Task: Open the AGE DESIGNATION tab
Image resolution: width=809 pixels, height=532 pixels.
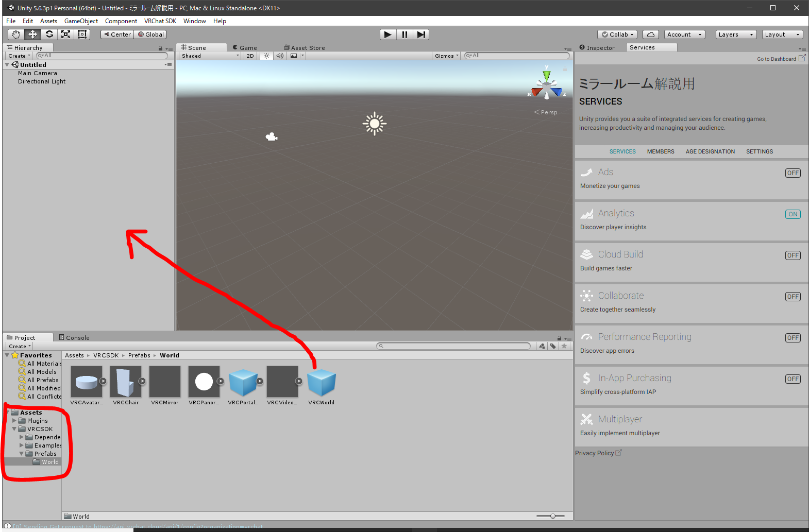Action: (710, 151)
